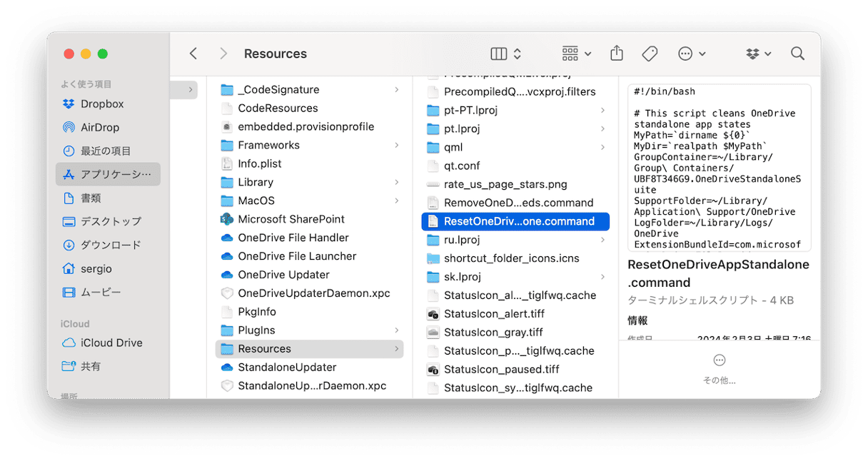Select embedded.provisionprofile file
868x461 pixels.
pos(309,126)
